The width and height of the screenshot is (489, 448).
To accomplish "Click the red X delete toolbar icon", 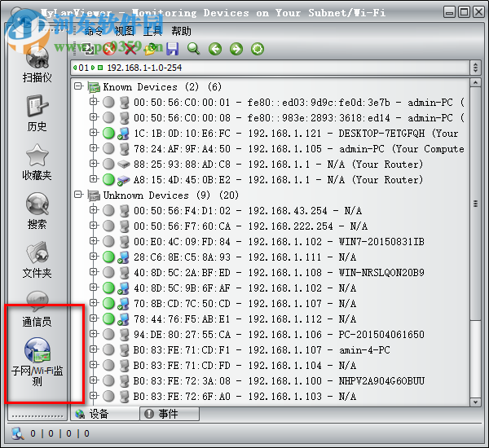I will [130, 49].
